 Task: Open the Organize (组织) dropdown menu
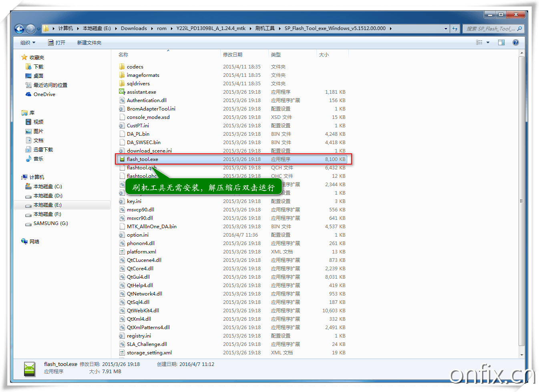coord(28,42)
